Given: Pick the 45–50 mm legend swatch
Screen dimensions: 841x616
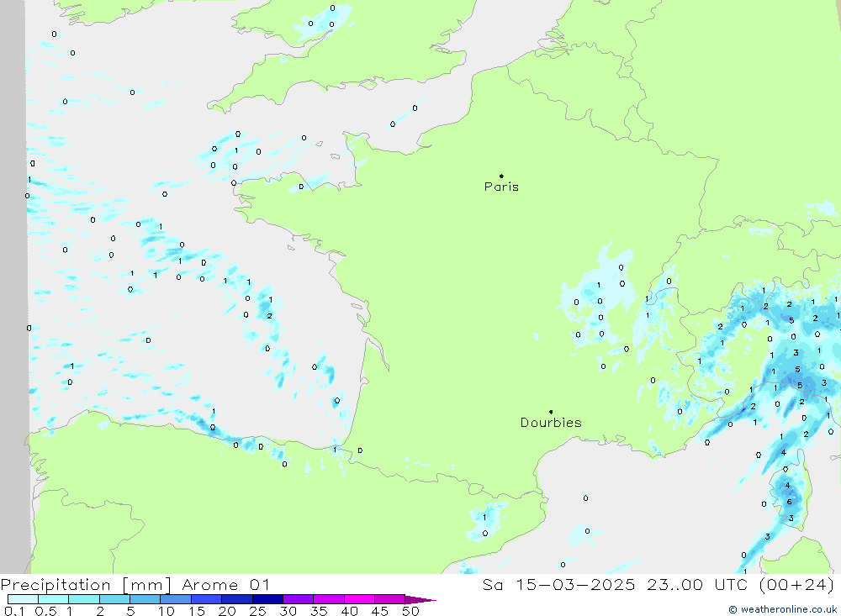Looking at the screenshot, I should click(x=389, y=599).
